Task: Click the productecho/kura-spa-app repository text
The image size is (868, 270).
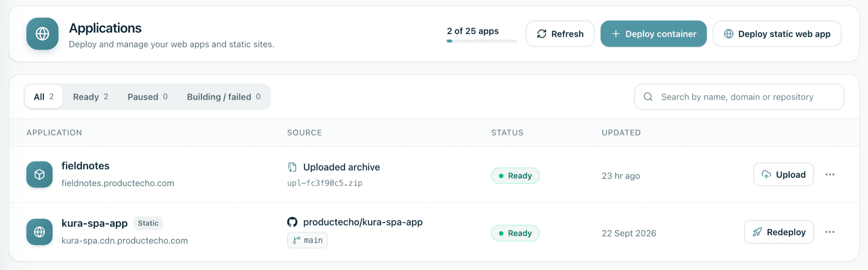Action: (363, 222)
